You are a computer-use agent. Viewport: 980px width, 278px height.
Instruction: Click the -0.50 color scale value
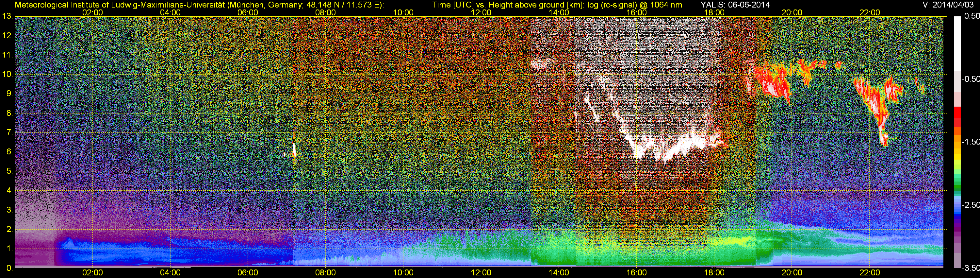[971, 79]
